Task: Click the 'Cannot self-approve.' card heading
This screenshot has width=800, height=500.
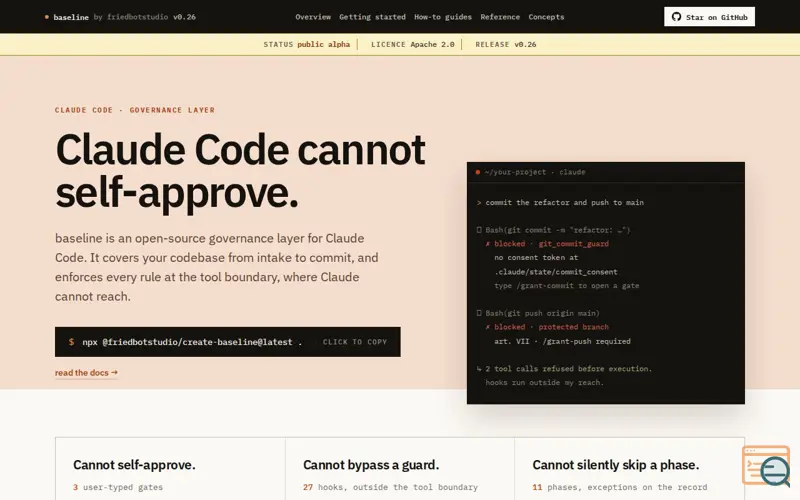Action: tap(134, 465)
